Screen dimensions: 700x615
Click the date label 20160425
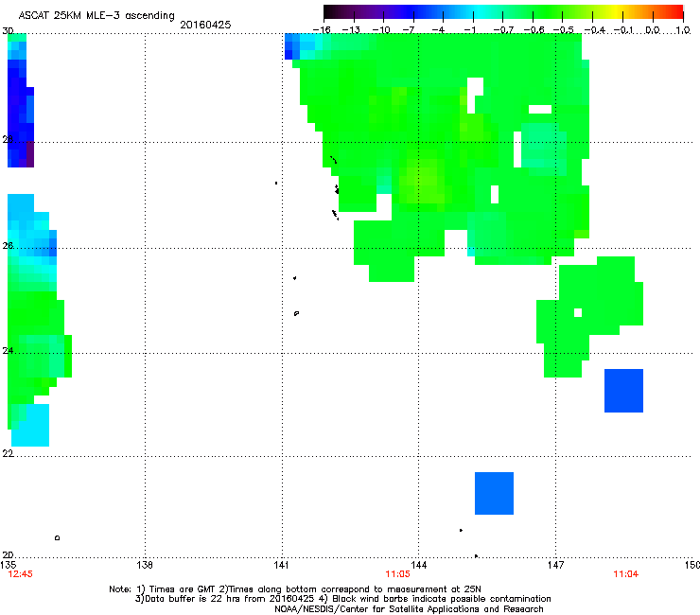pyautogui.click(x=205, y=25)
